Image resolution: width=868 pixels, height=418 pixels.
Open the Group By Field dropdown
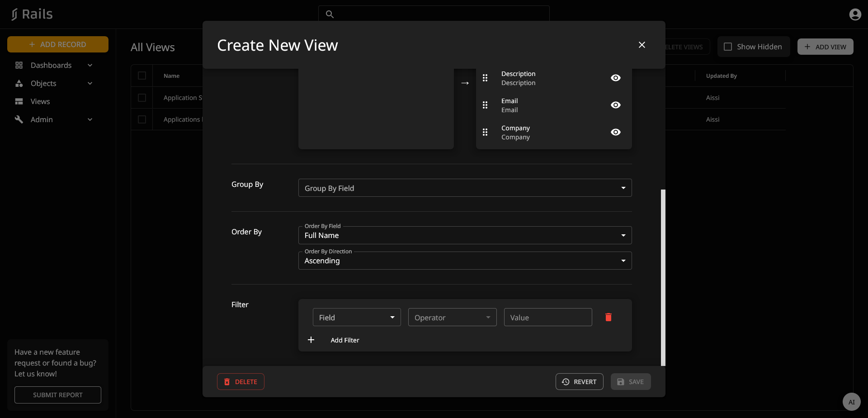point(465,188)
